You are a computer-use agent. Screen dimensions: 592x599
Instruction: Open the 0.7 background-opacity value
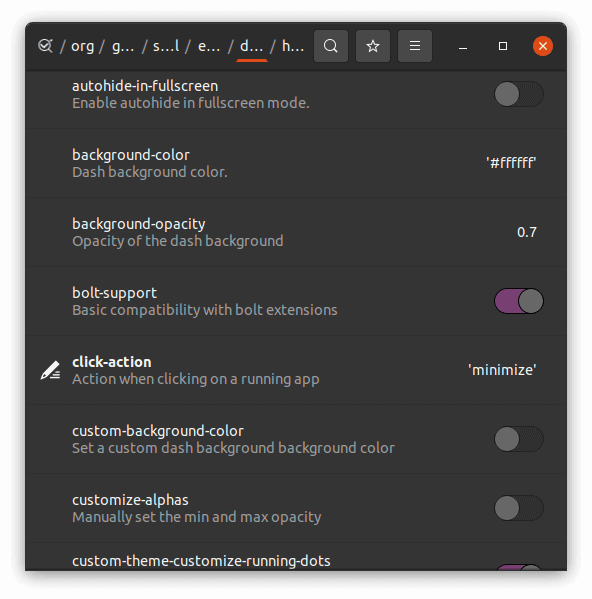pos(527,232)
